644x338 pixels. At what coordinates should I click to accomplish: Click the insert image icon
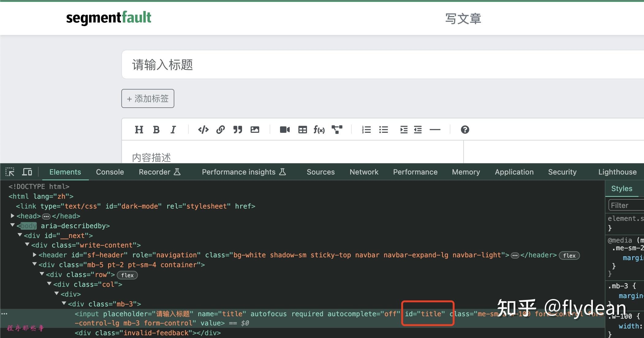(255, 129)
